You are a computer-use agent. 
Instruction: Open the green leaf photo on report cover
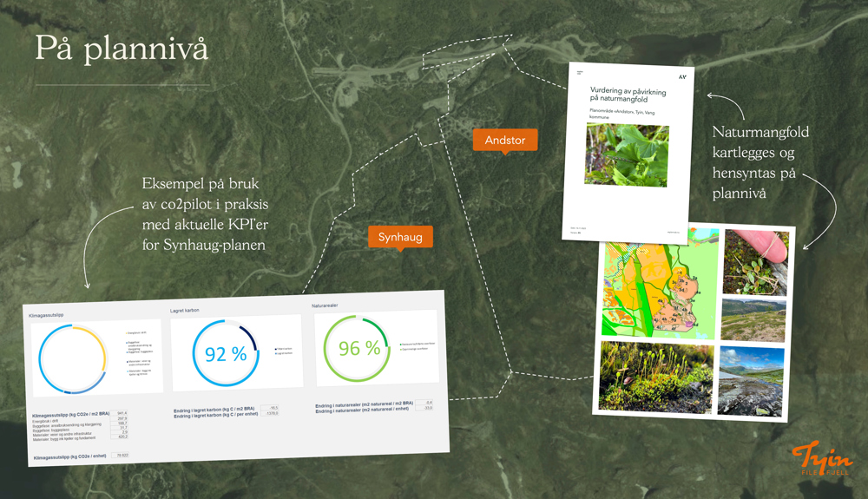[x=626, y=155]
